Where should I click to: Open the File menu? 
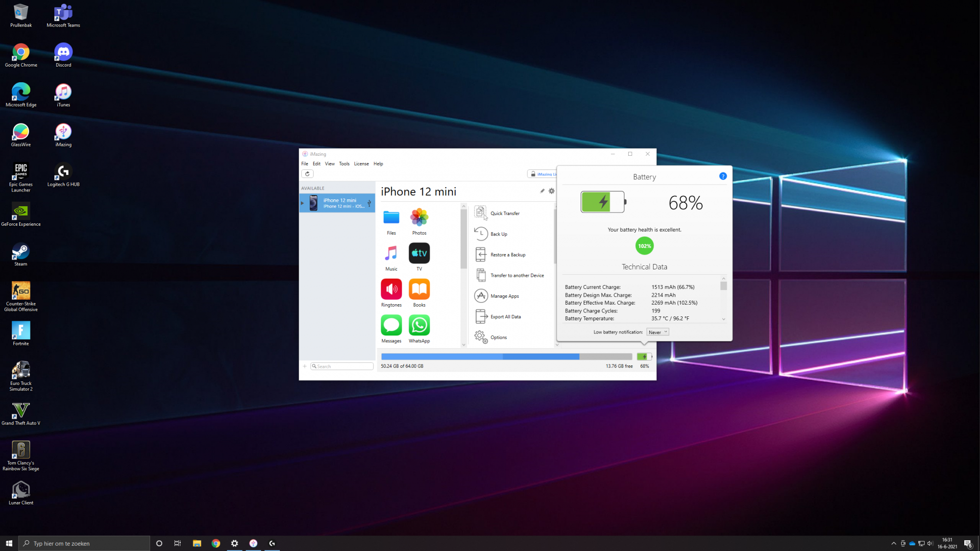point(305,164)
